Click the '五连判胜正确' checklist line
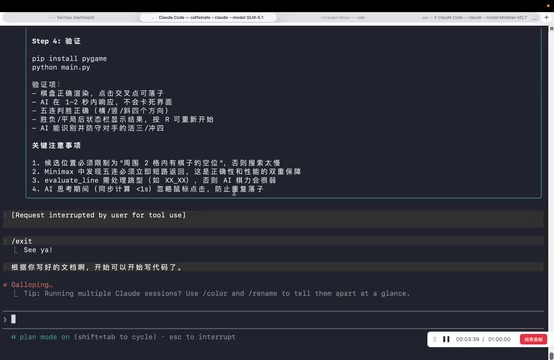 100,111
